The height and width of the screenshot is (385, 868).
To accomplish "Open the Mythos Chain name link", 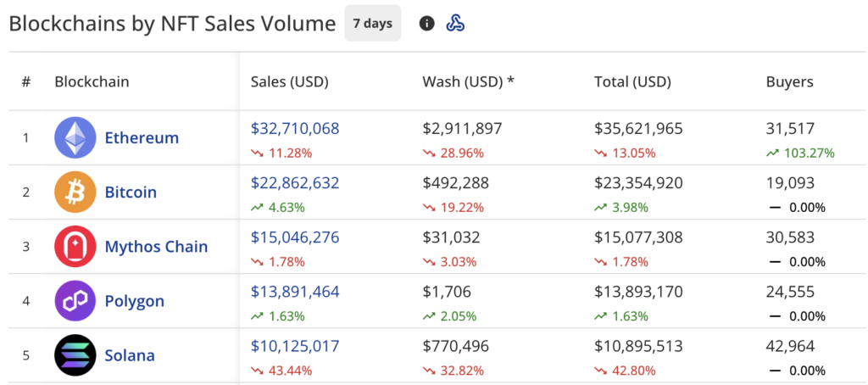I will pos(156,247).
